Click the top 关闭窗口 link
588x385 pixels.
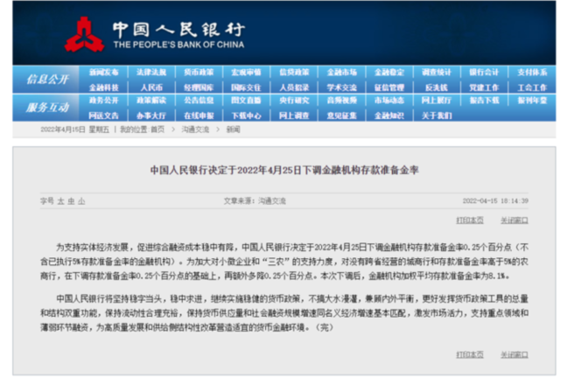click(x=514, y=220)
